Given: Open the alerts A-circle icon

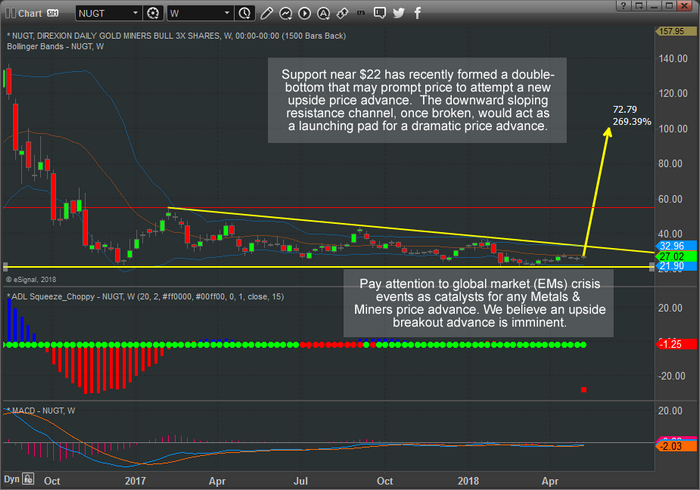Looking at the screenshot, I should coord(323,13).
